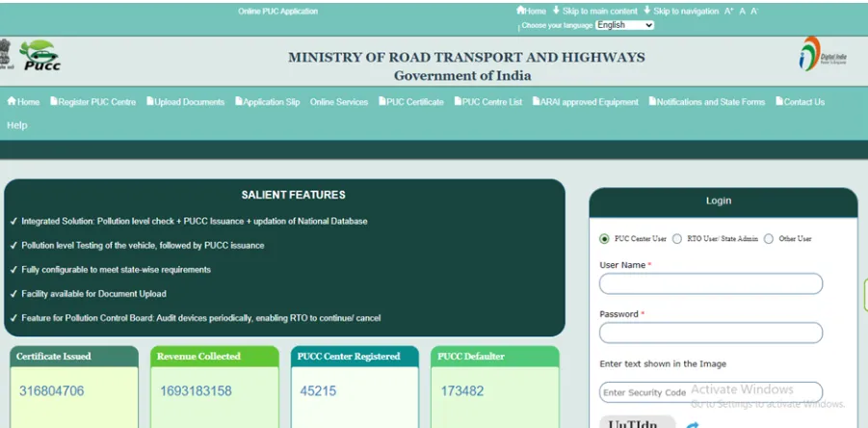
Task: Refresh the captcha image
Action: coord(693,424)
